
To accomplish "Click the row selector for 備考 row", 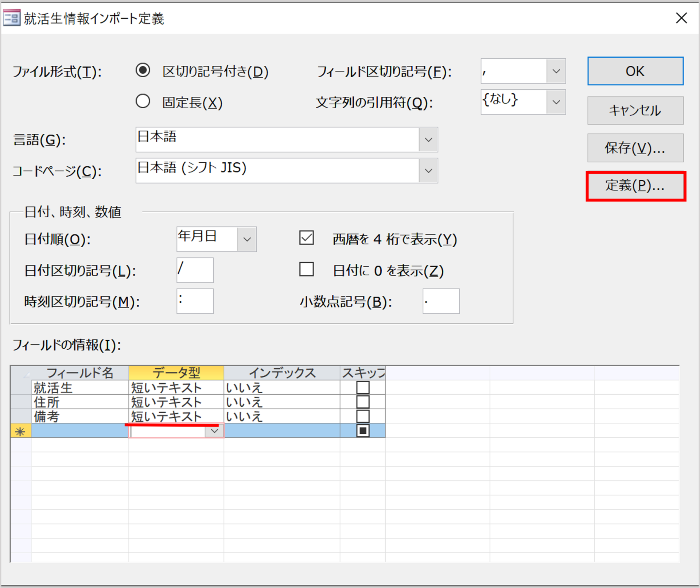I will [x=21, y=416].
